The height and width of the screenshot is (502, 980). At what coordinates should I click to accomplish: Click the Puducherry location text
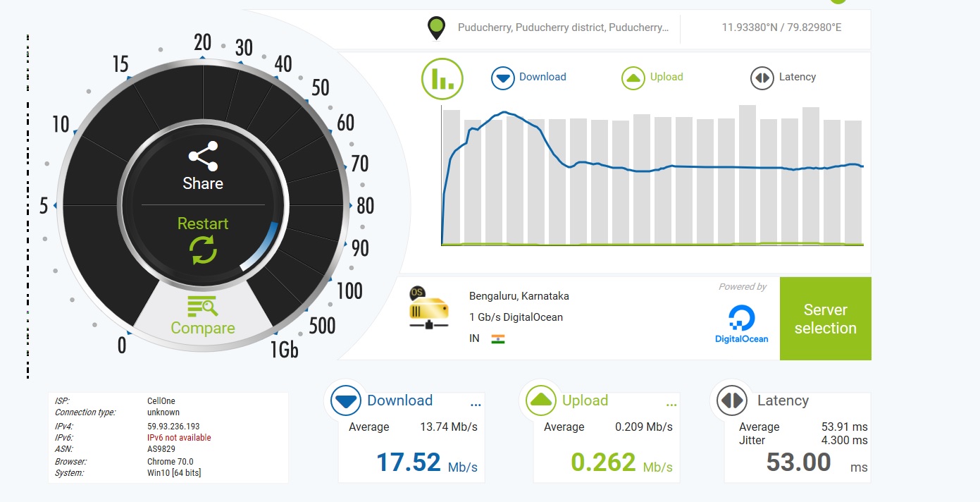point(563,28)
